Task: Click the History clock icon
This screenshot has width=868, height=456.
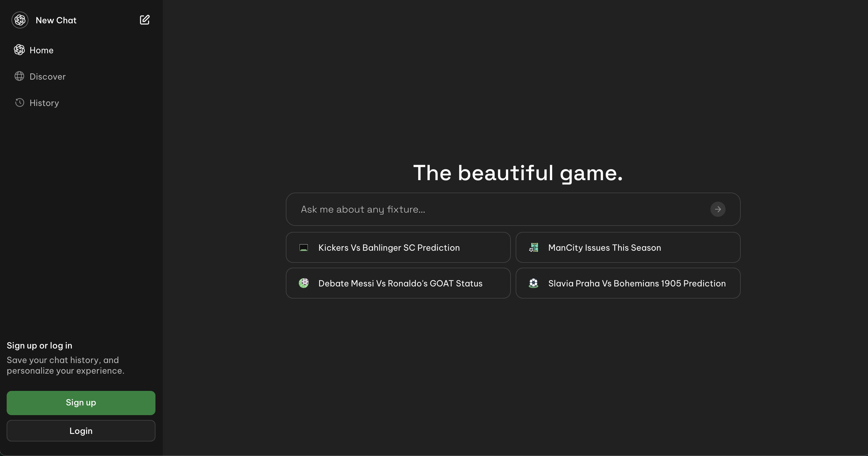Action: click(20, 103)
